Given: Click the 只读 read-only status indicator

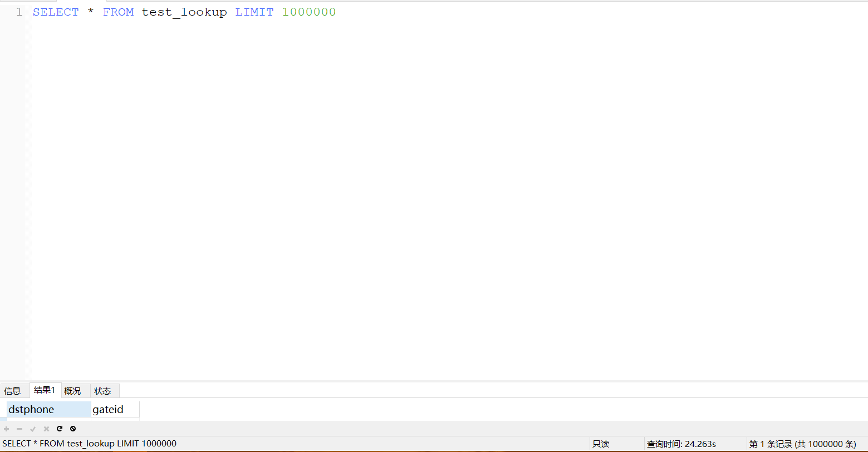Looking at the screenshot, I should (x=601, y=443).
